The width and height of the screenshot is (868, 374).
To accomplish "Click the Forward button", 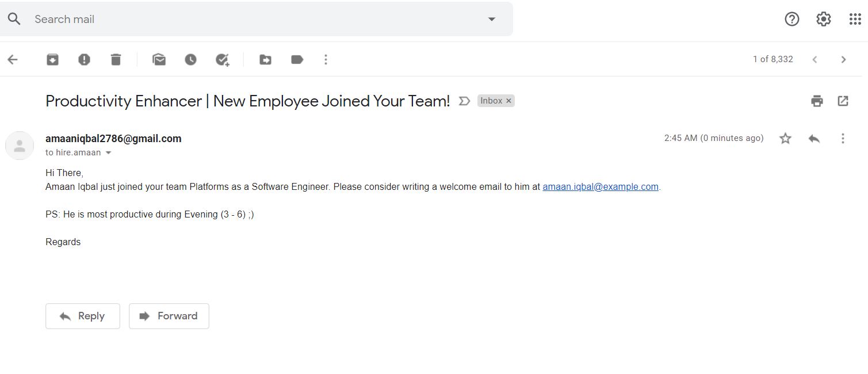I will pos(169,316).
